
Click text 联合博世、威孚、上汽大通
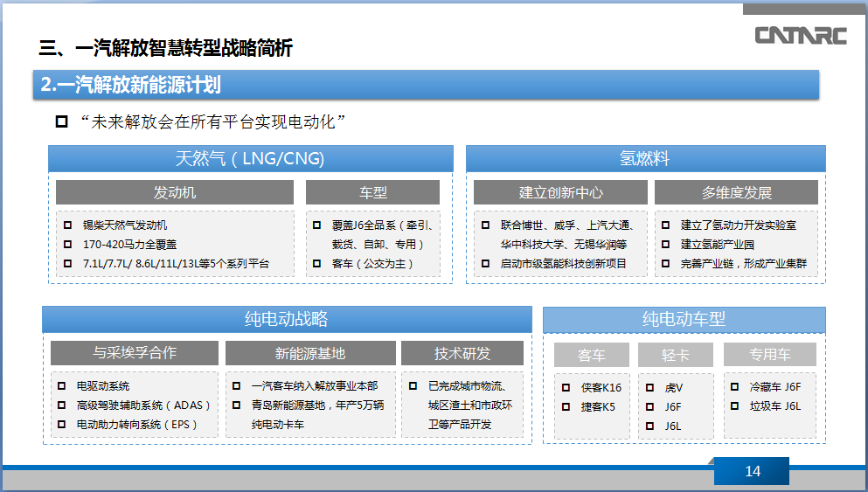tap(566, 225)
